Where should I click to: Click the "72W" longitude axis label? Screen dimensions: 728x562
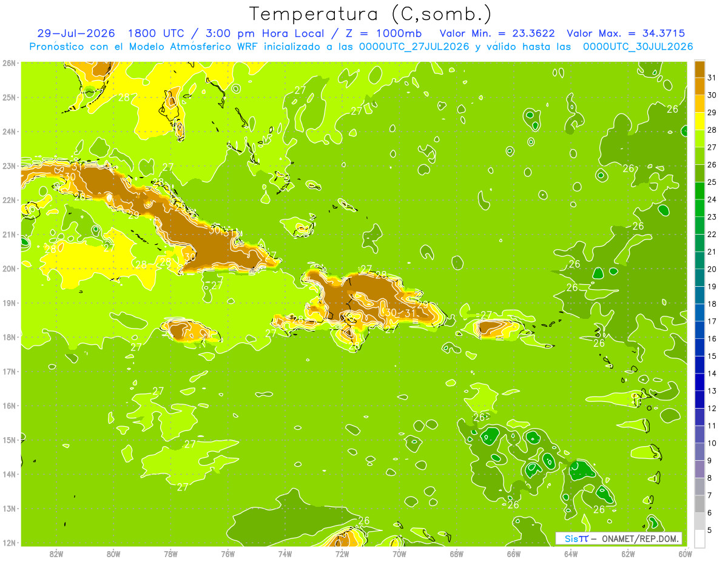(342, 554)
